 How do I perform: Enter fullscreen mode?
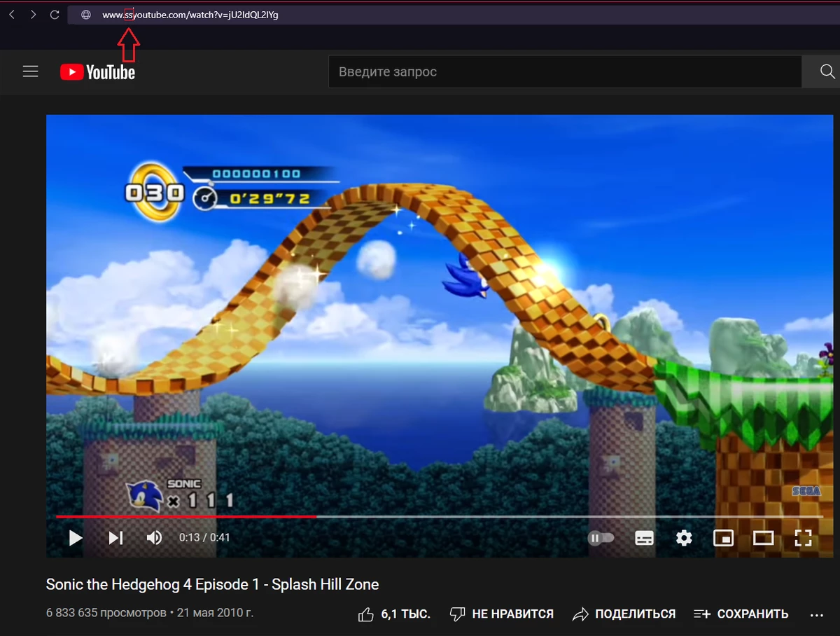pyautogui.click(x=803, y=538)
